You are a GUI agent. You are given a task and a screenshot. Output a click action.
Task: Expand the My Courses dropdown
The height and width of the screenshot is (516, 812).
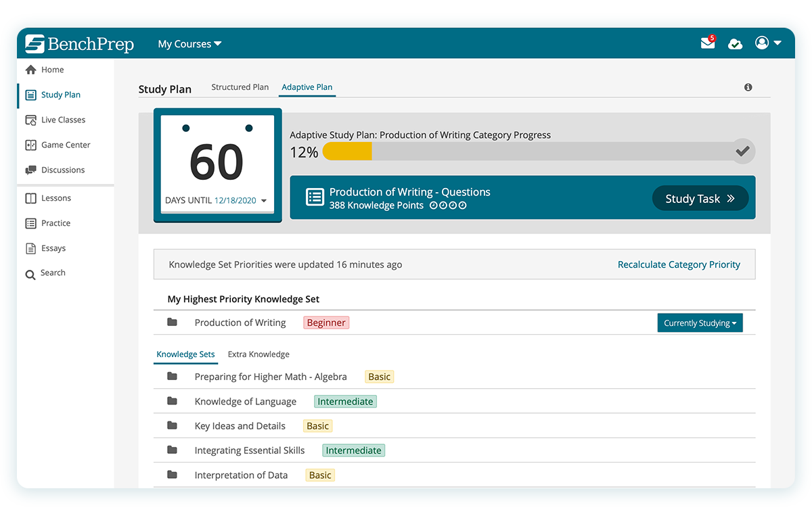pyautogui.click(x=189, y=44)
